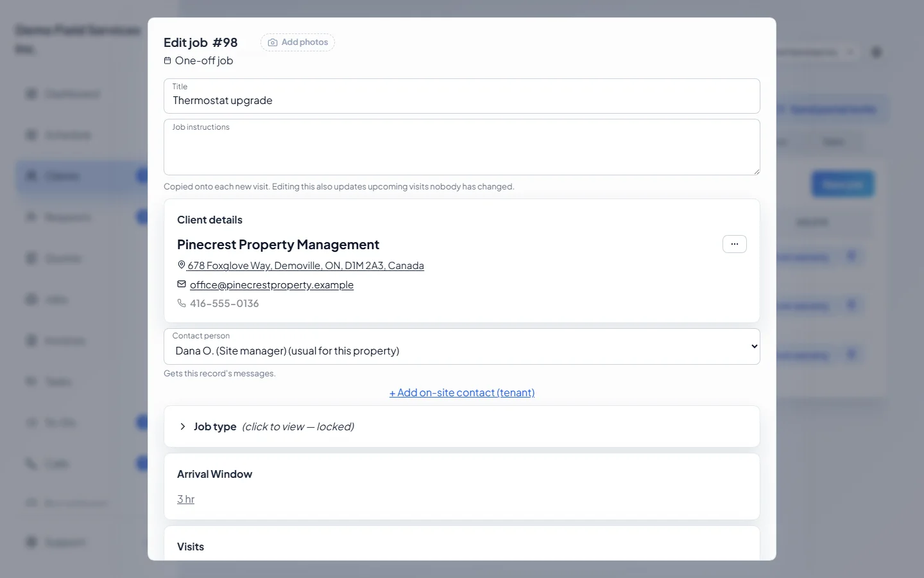This screenshot has width=924, height=578.
Task: Click the office@pinecrestproperty.example email link
Action: [x=271, y=285]
